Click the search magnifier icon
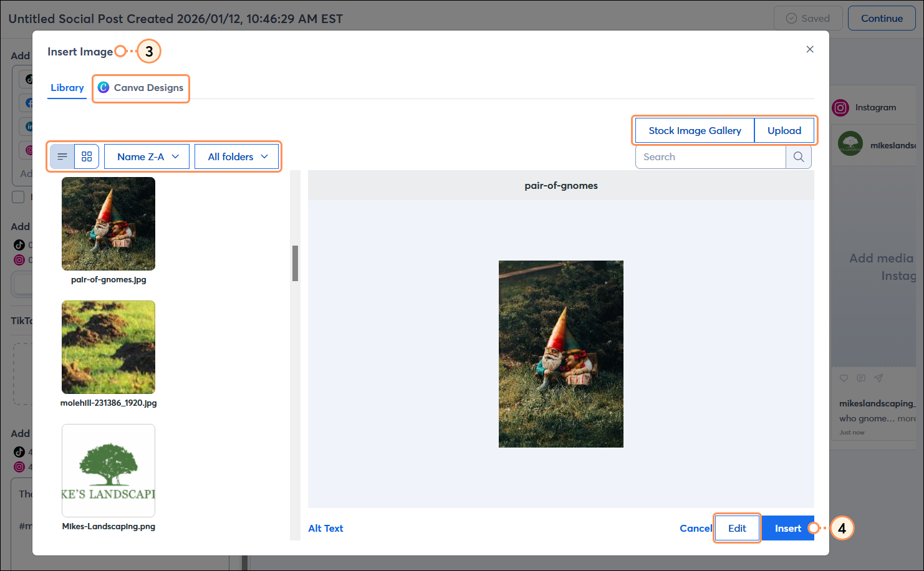924x571 pixels. coord(799,156)
